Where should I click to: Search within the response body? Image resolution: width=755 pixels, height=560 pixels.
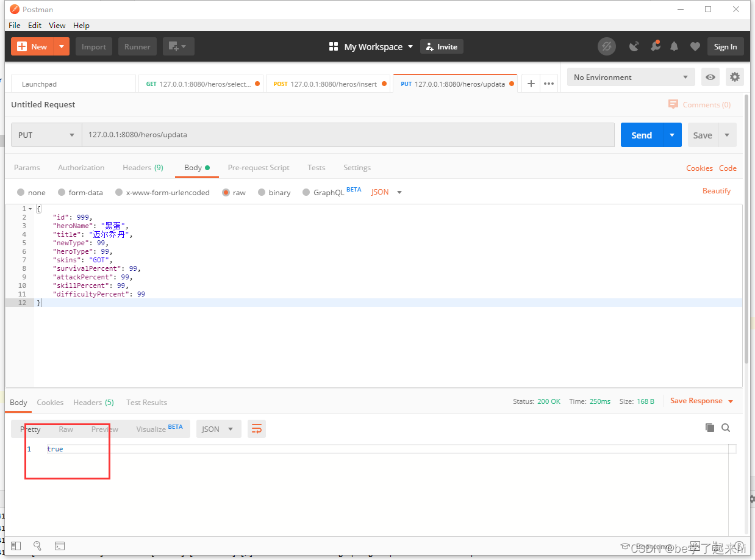pos(726,428)
